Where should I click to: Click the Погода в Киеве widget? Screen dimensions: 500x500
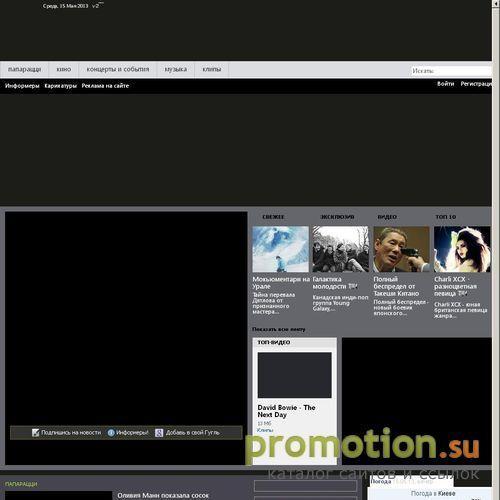coord(433,493)
